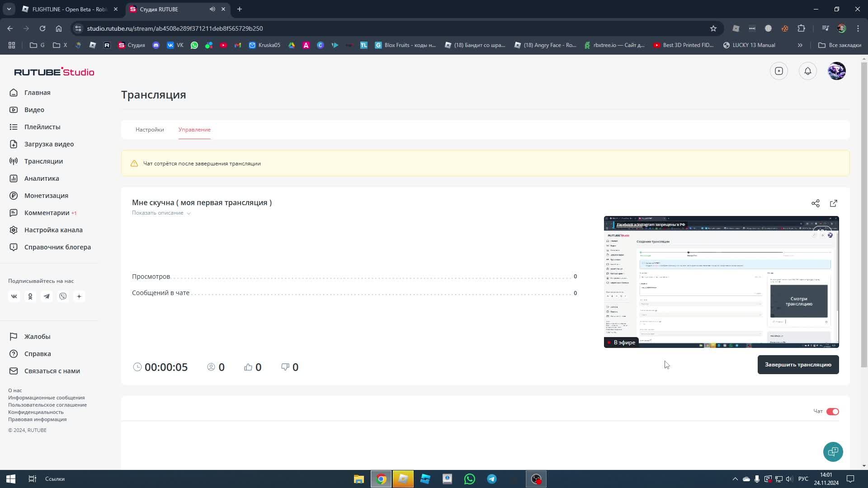Click the Dzen star social icon
The width and height of the screenshot is (868, 488).
click(79, 296)
